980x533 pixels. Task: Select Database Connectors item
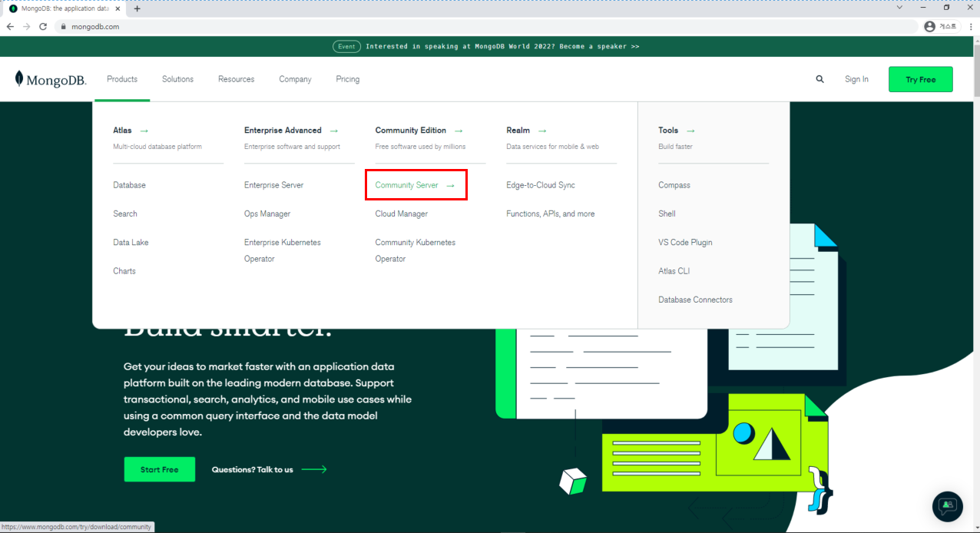pos(695,300)
